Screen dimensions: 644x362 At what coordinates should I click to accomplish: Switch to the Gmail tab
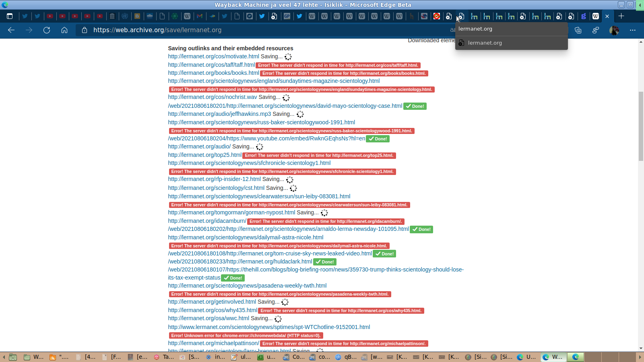point(200,16)
